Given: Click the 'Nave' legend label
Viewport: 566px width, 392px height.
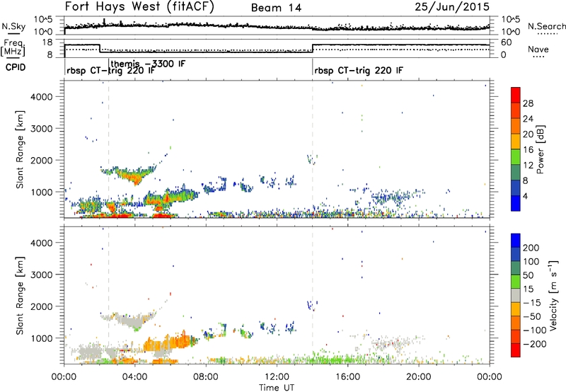Looking at the screenshot, I should pos(538,50).
